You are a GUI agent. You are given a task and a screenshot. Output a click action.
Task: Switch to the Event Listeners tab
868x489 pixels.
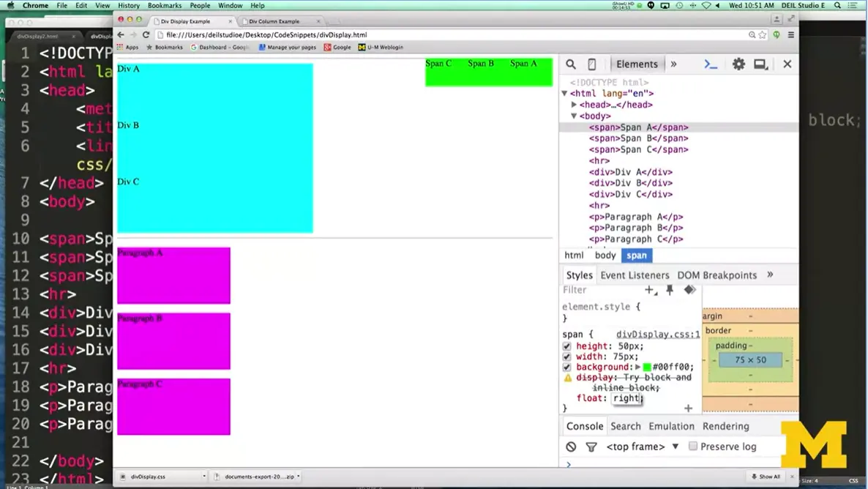pyautogui.click(x=635, y=275)
